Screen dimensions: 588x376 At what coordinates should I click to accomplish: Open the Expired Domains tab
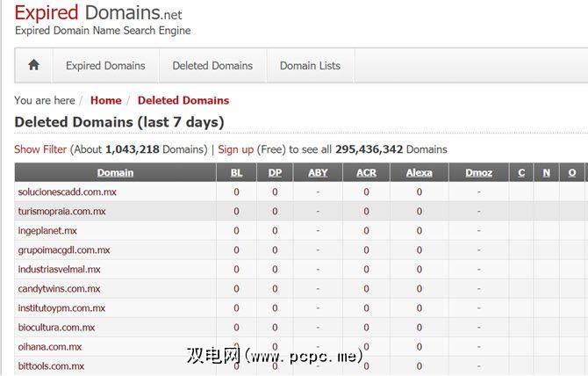(105, 66)
